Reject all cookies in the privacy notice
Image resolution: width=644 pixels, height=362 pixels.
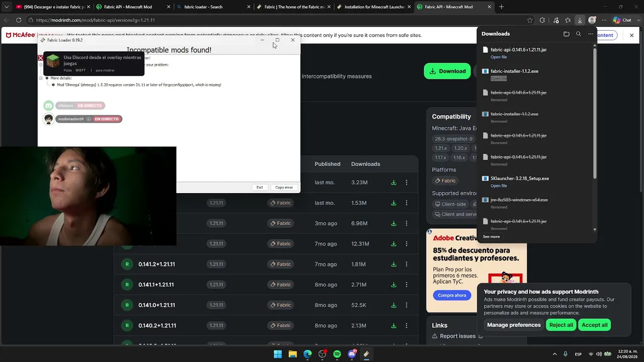[561, 325]
